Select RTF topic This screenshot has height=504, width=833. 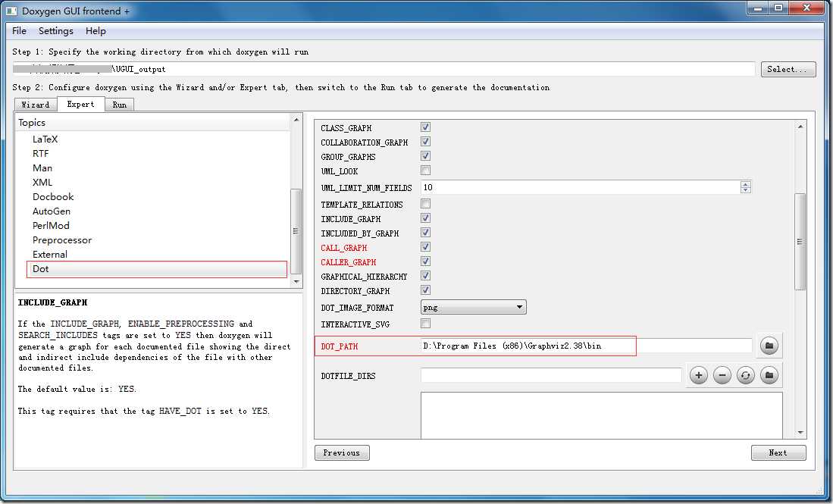[x=40, y=154]
